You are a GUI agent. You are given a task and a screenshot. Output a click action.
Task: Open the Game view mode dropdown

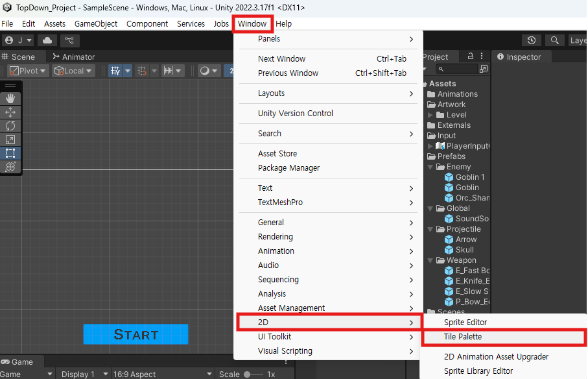[x=27, y=374]
